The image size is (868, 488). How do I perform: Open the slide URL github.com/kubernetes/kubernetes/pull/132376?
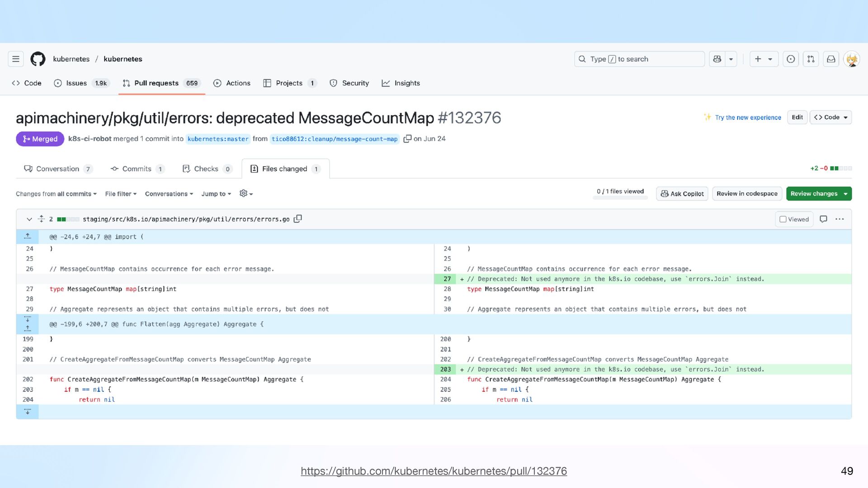tap(434, 471)
